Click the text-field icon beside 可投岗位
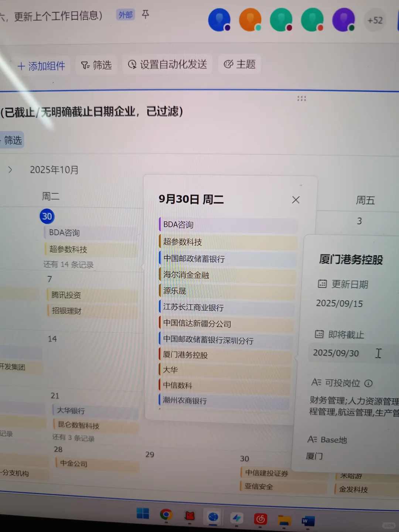 click(x=316, y=382)
